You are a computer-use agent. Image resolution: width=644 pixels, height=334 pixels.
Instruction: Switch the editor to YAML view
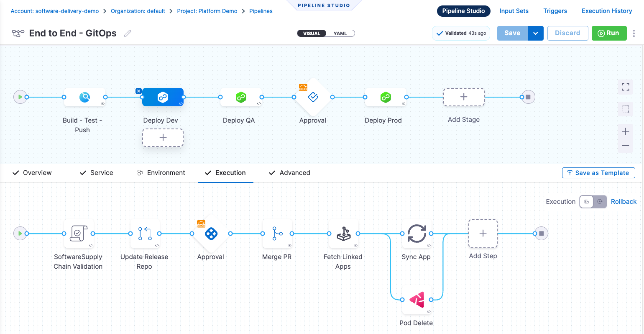pyautogui.click(x=341, y=33)
